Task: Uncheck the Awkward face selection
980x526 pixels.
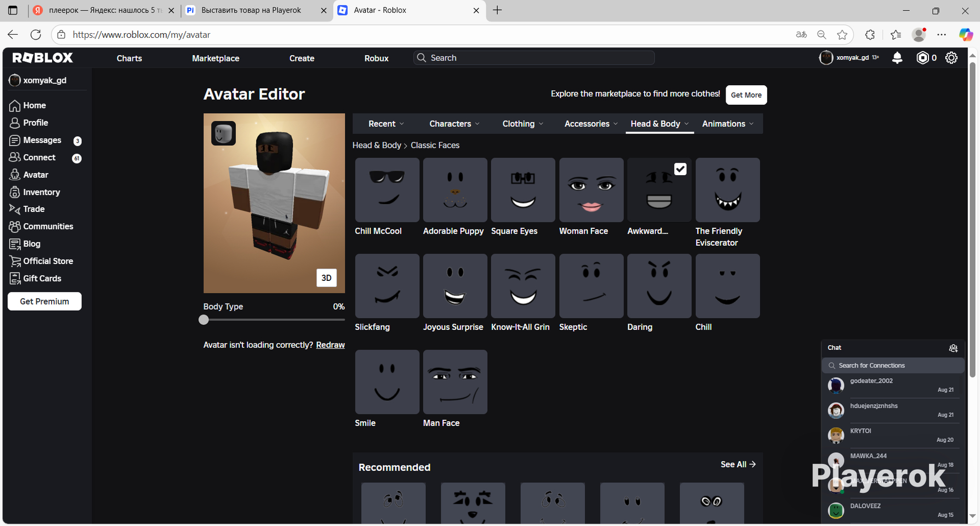Action: coord(680,169)
